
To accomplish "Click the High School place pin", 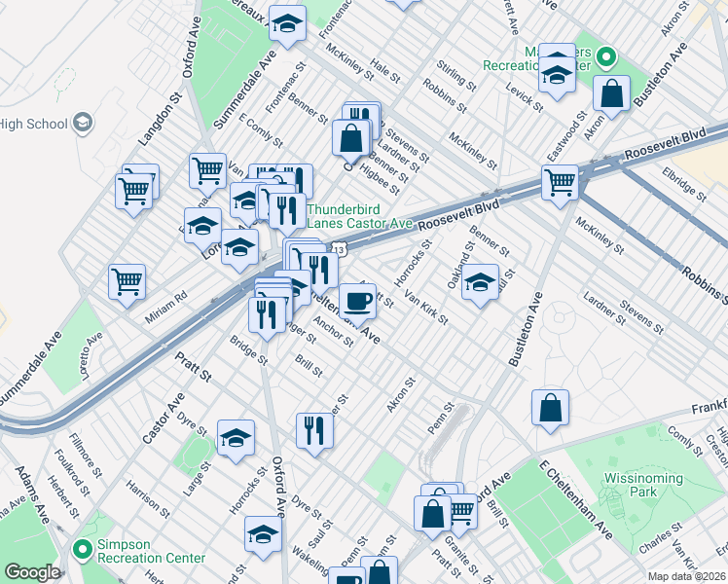I will point(83,123).
